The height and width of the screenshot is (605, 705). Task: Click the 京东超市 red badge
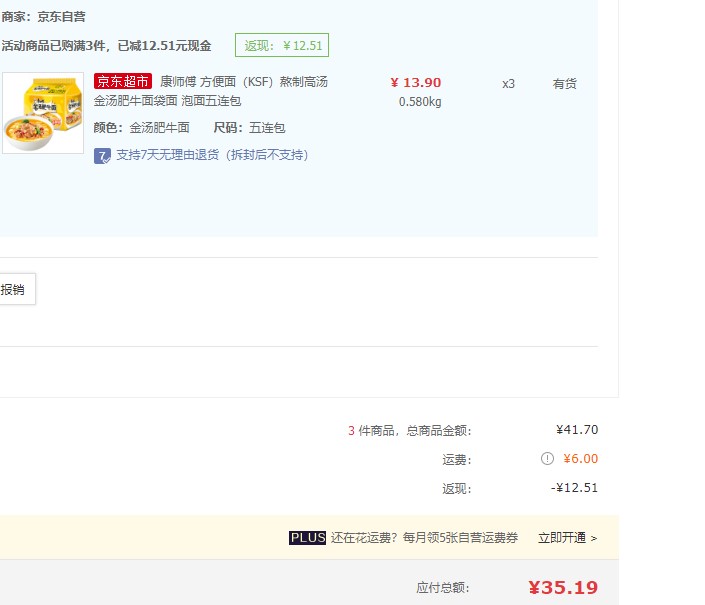123,81
